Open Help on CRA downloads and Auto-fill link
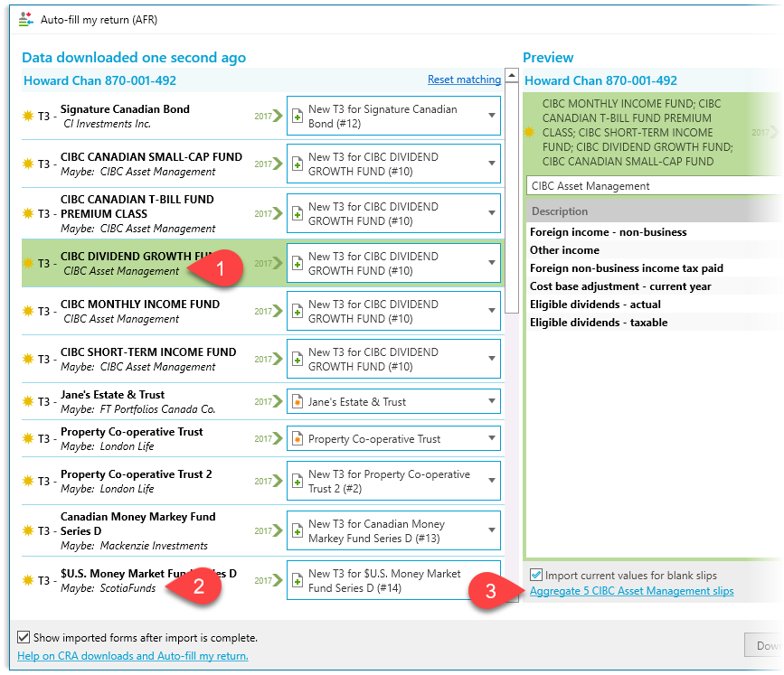 (x=133, y=655)
